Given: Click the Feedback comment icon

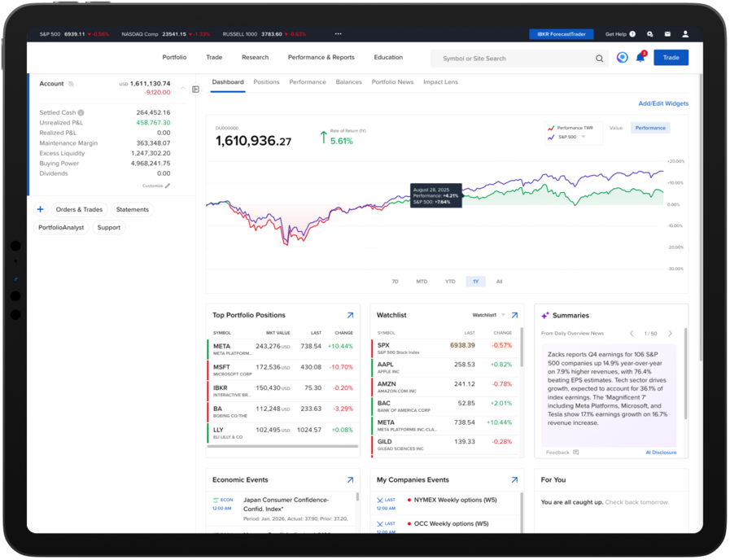Looking at the screenshot, I should click(576, 453).
